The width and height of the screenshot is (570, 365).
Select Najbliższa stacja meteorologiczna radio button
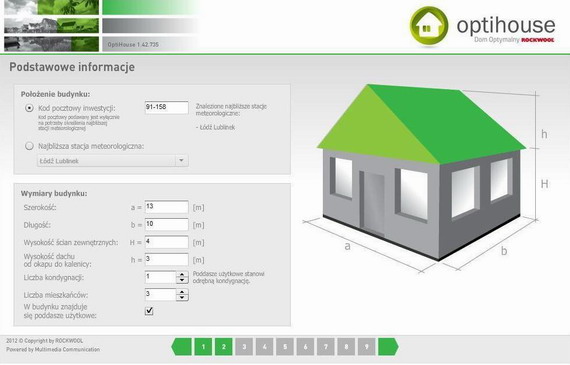tap(29, 146)
